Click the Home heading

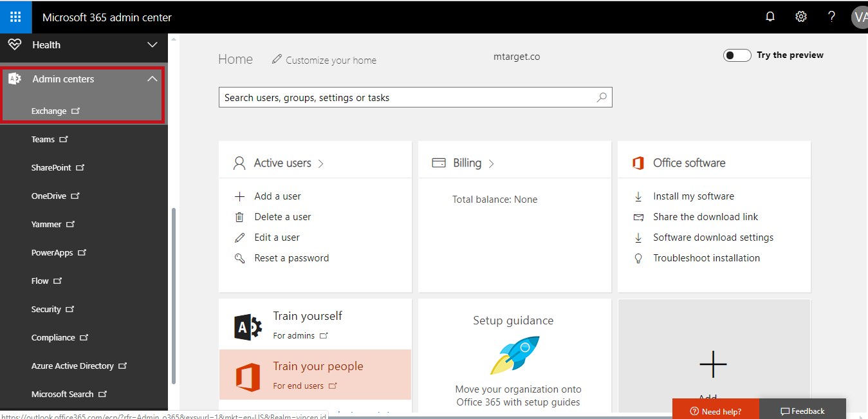[235, 59]
